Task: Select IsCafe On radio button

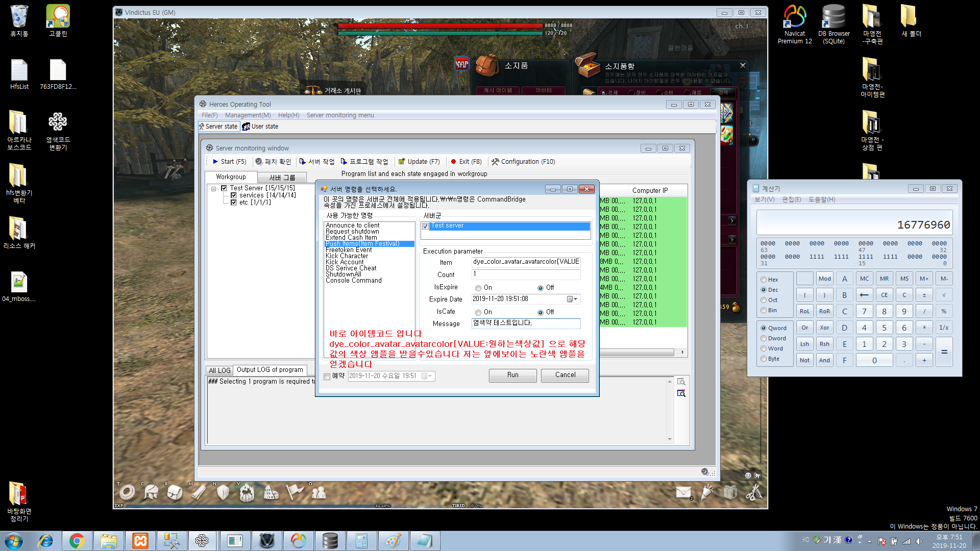Action: [x=478, y=313]
